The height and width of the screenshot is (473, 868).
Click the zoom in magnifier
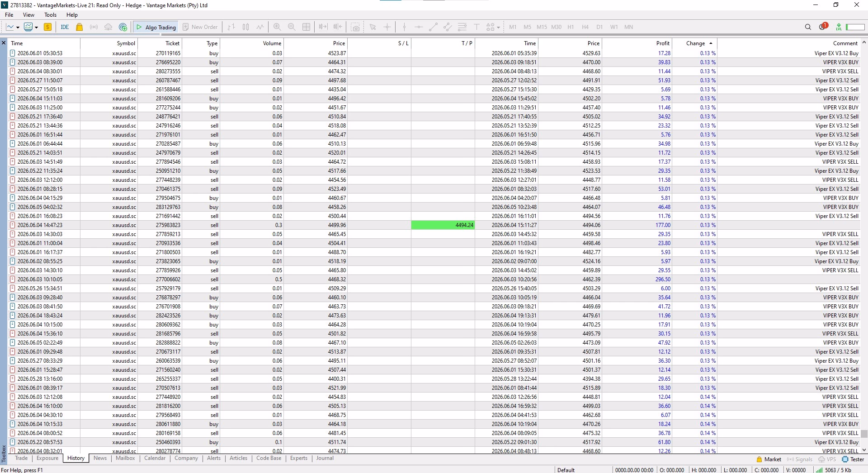point(277,27)
